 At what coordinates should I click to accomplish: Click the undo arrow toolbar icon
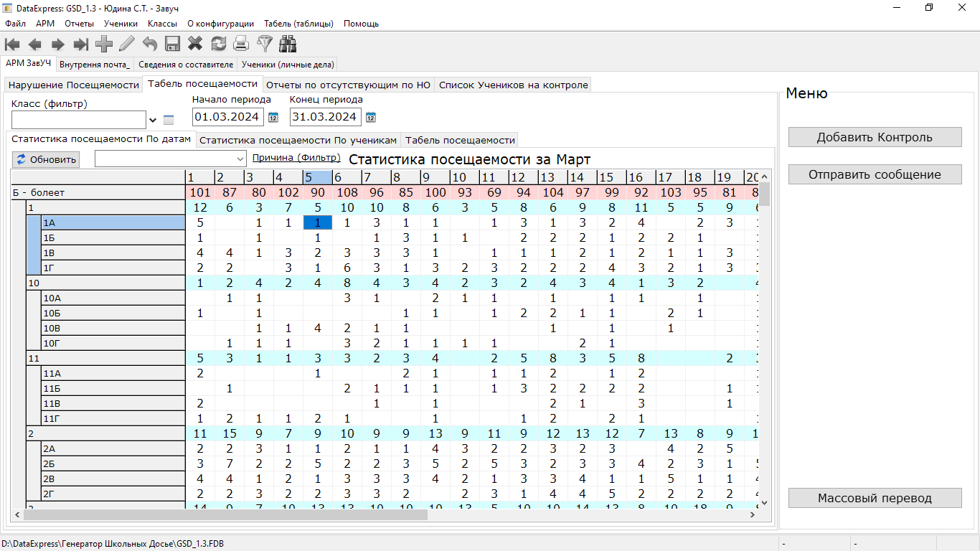click(x=150, y=44)
